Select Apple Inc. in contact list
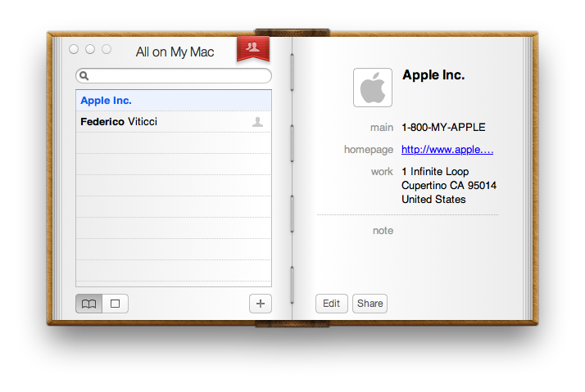The image size is (585, 392). pos(174,101)
